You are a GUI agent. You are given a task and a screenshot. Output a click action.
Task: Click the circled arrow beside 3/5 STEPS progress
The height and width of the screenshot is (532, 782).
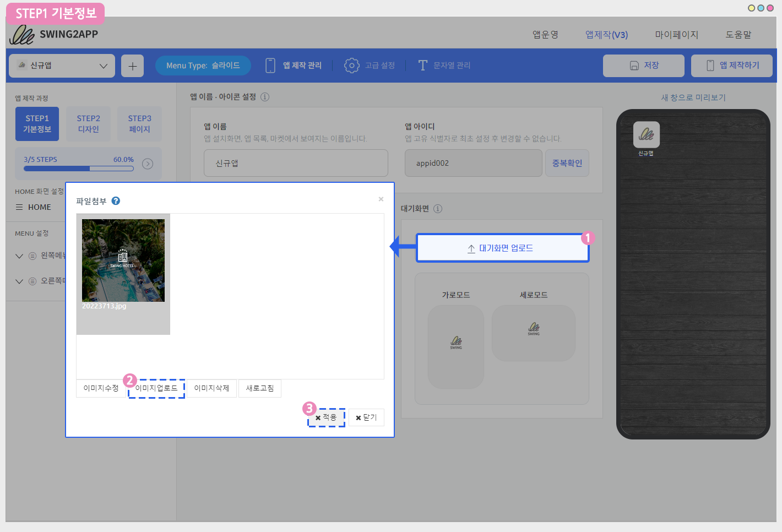click(148, 164)
